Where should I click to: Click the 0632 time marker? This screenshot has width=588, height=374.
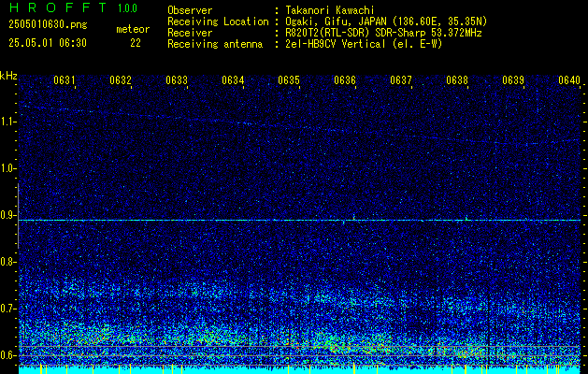pyautogui.click(x=121, y=79)
